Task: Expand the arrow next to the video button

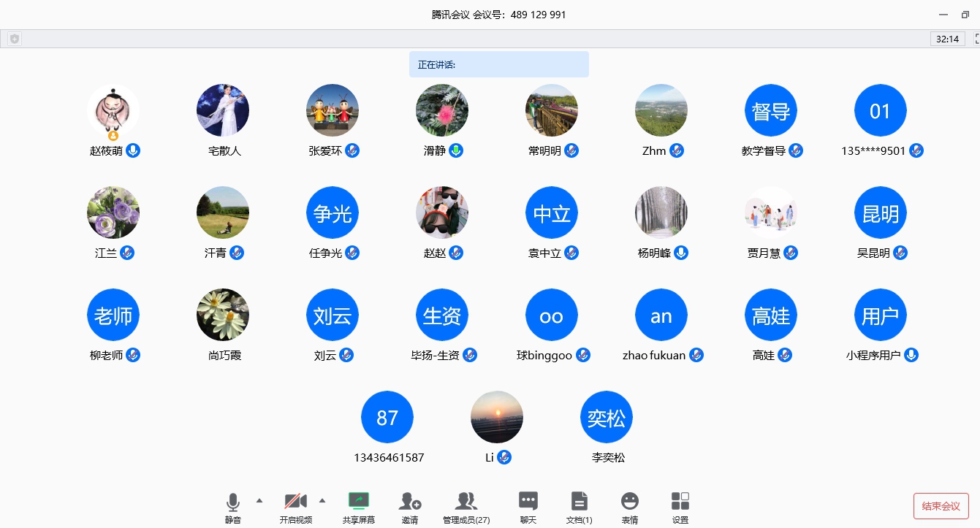Action: pyautogui.click(x=322, y=500)
